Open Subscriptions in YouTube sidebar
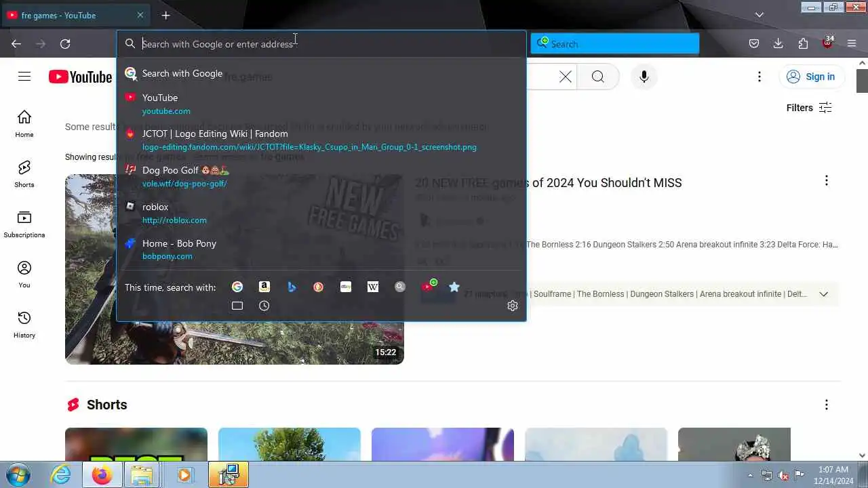The image size is (868, 488). click(24, 224)
